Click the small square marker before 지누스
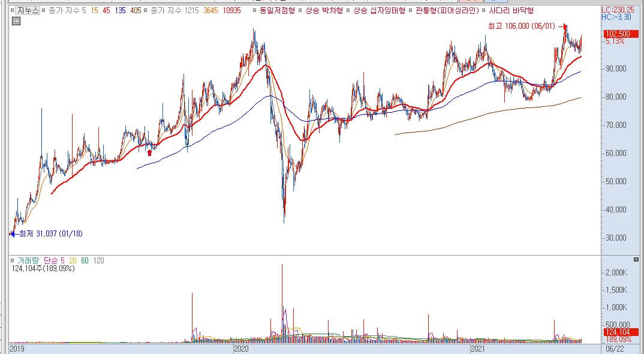Image resolution: width=644 pixels, height=354 pixels. coord(13,11)
